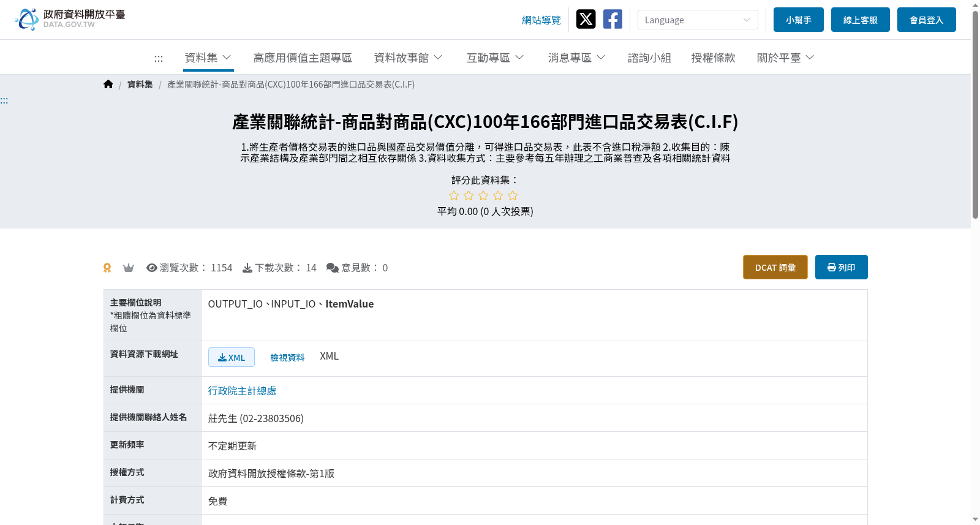Download the XML resource file
980x525 pixels.
[x=232, y=357]
